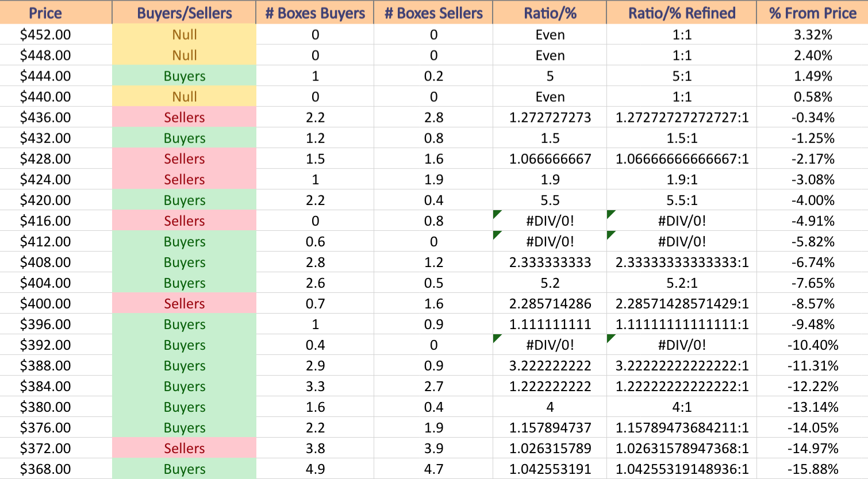Click the 0.58% value cell
Image resolution: width=868 pixels, height=479 pixels.
click(x=812, y=96)
